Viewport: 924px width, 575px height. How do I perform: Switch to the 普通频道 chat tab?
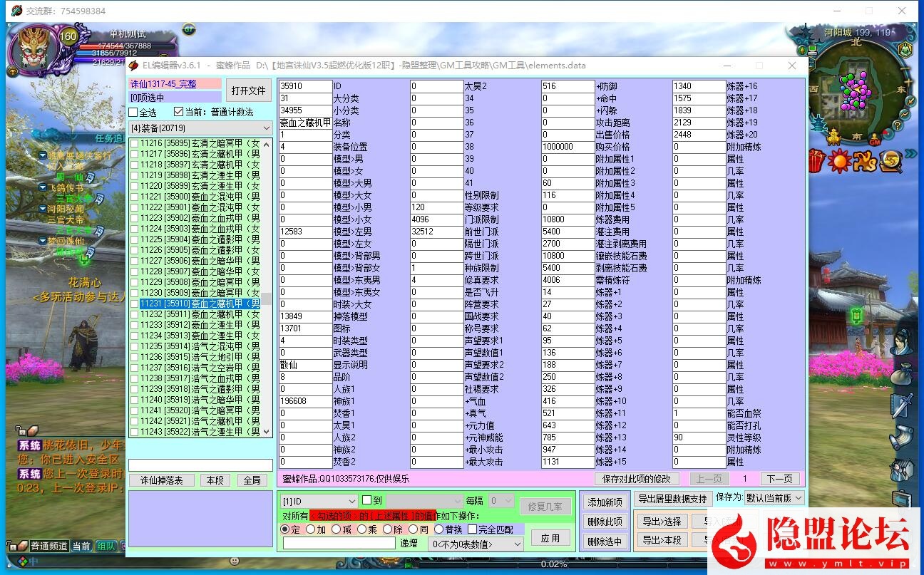pyautogui.click(x=48, y=546)
